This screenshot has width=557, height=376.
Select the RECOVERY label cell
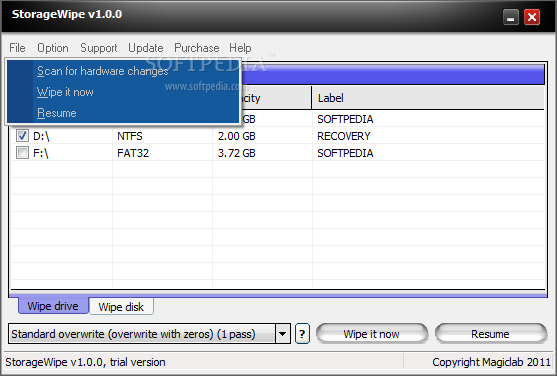[344, 136]
